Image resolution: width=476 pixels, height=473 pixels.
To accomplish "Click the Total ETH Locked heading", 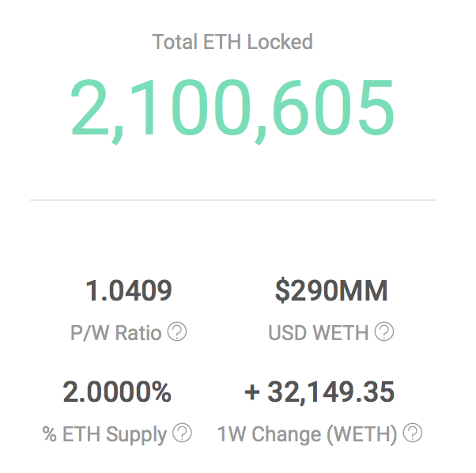I will (x=232, y=42).
